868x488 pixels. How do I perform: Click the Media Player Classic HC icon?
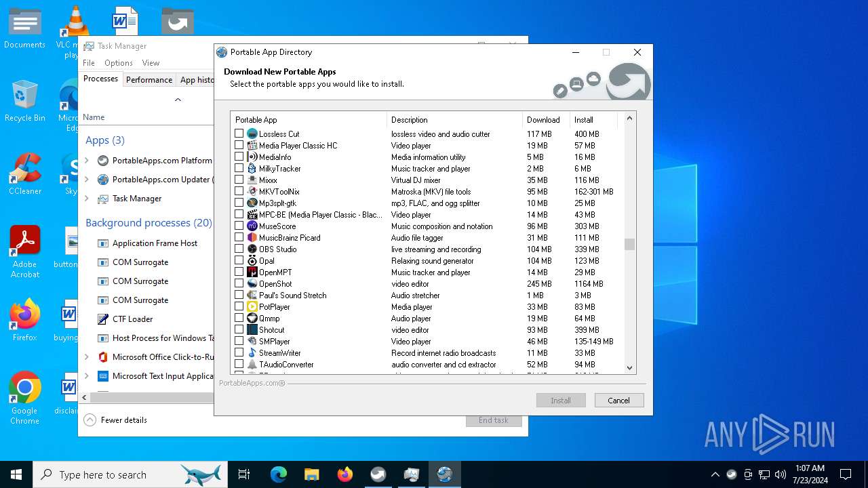pos(252,145)
